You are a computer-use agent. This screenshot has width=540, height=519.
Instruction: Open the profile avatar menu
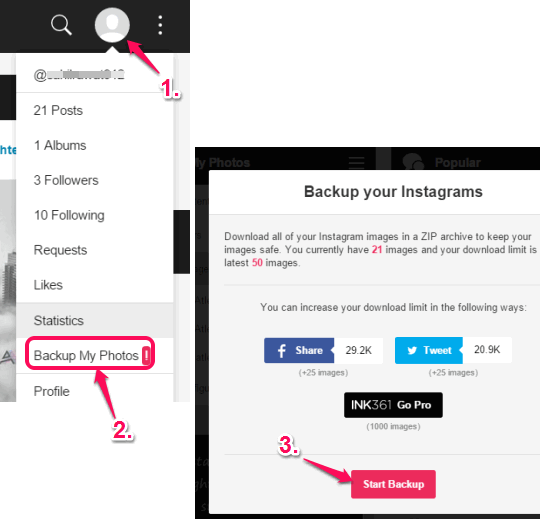pyautogui.click(x=112, y=25)
